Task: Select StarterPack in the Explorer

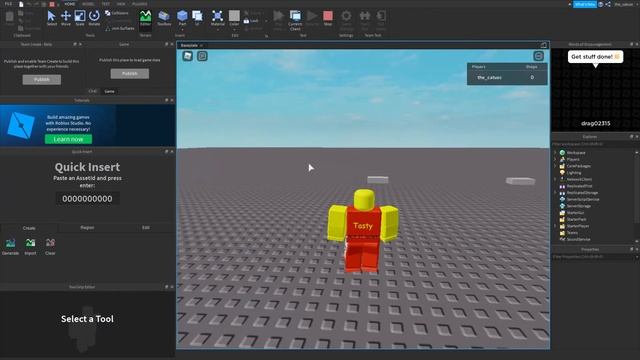Action: [572, 219]
